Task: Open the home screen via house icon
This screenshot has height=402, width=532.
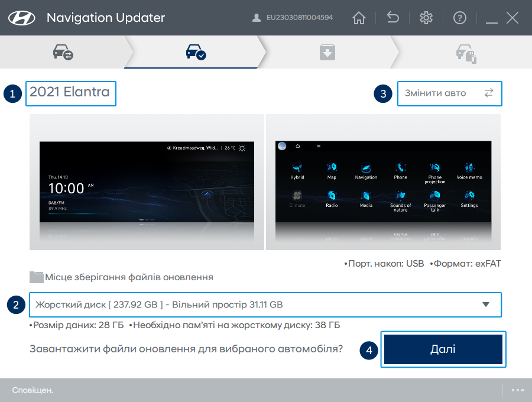Action: coord(359,18)
